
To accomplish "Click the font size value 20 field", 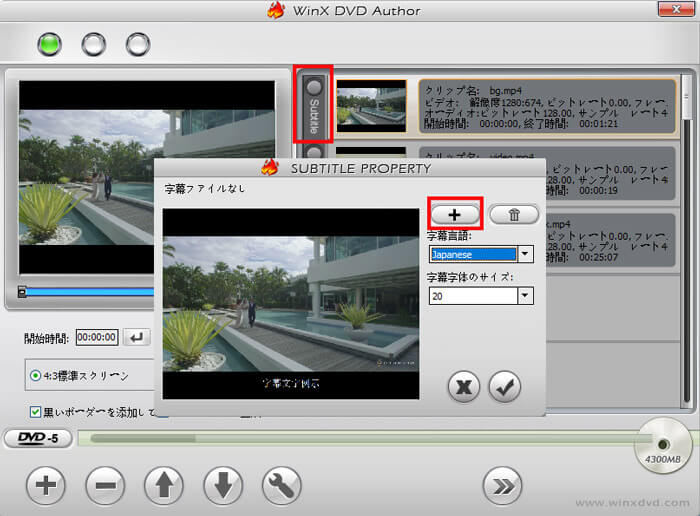I will 473,295.
